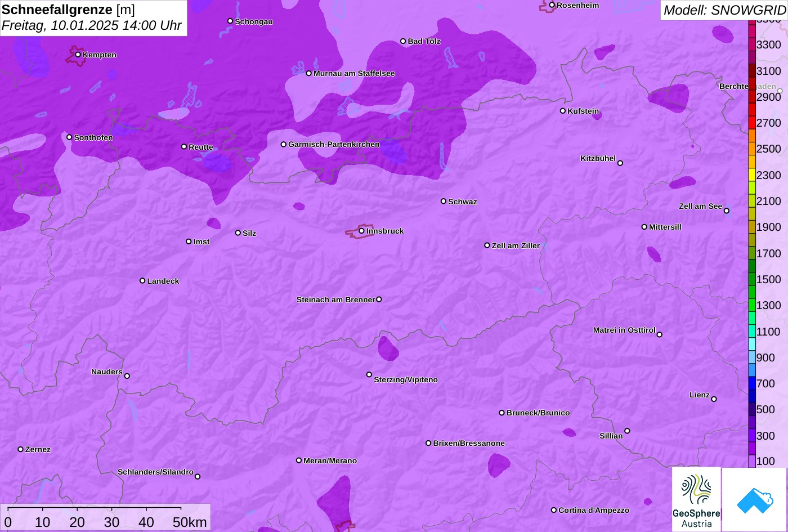Click the Rosenheim location marker

coord(552,5)
